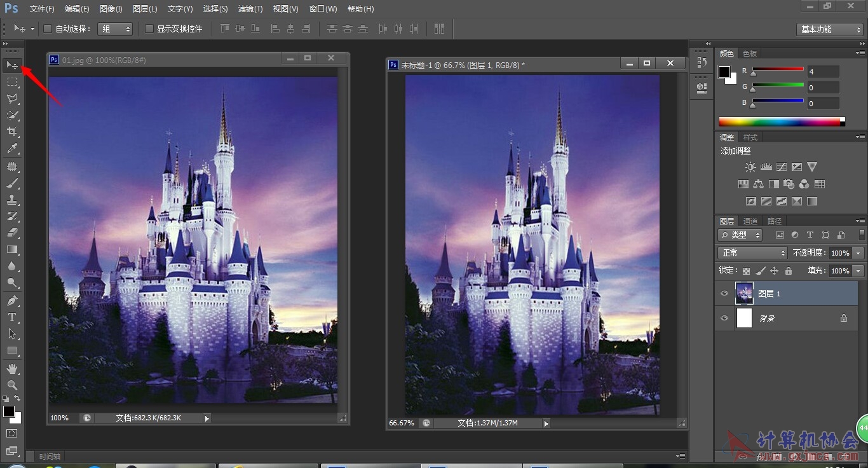
Task: Select the Gradient tool
Action: [12, 249]
